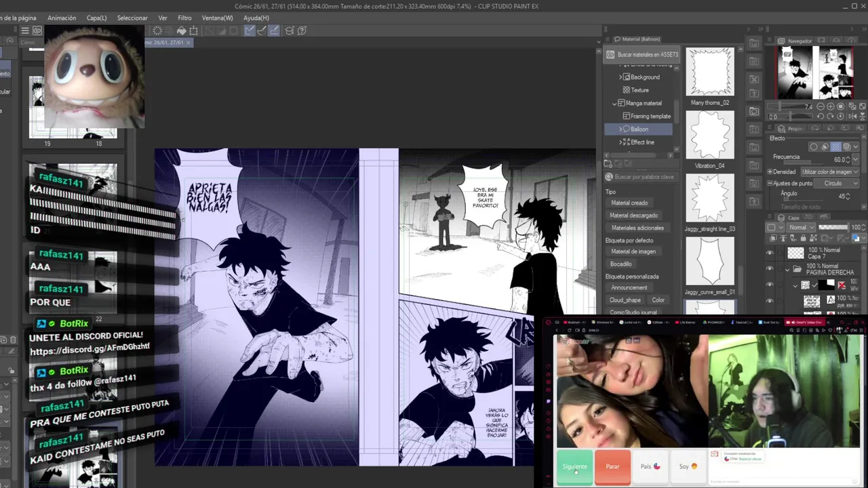Click Buscar materiales en ASSETS button
The width and height of the screenshot is (868, 488).
tap(642, 54)
